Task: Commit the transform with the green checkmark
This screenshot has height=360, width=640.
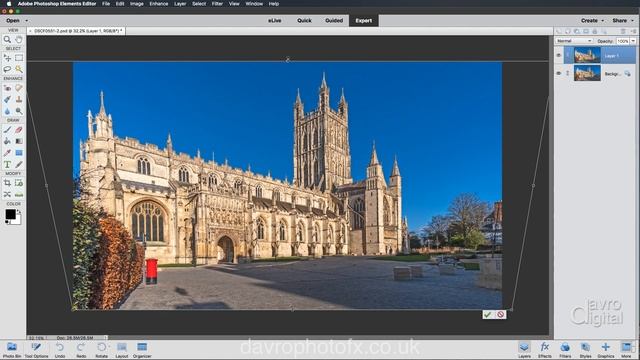Action: [x=487, y=314]
